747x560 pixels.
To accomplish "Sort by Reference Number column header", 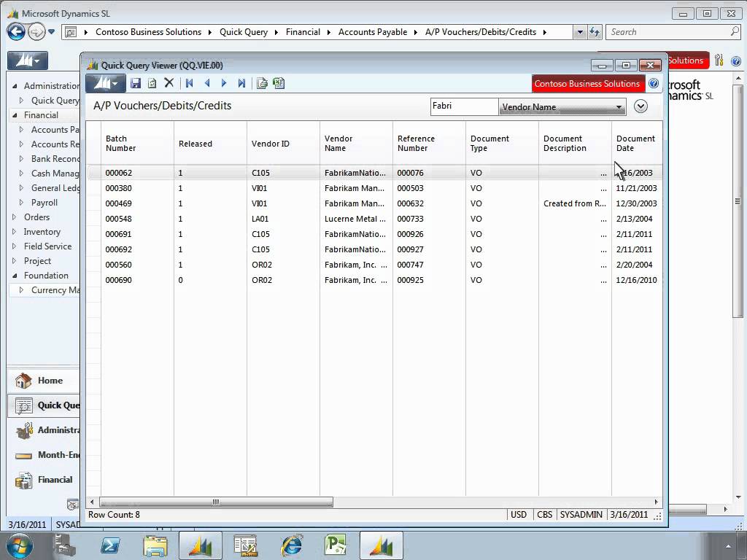I will coord(429,144).
